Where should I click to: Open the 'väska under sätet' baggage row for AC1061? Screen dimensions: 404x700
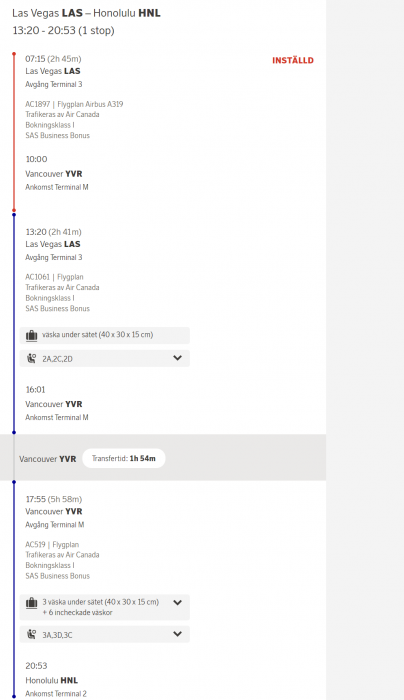coord(104,335)
